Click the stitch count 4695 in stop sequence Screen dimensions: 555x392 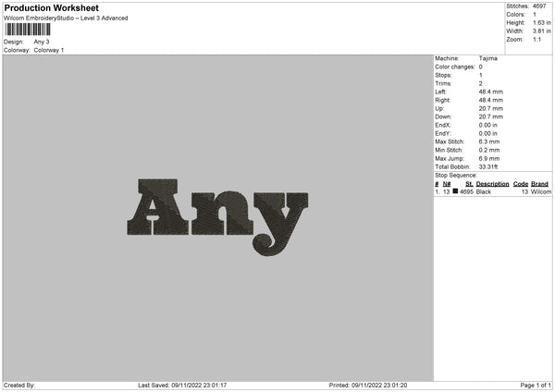click(466, 191)
